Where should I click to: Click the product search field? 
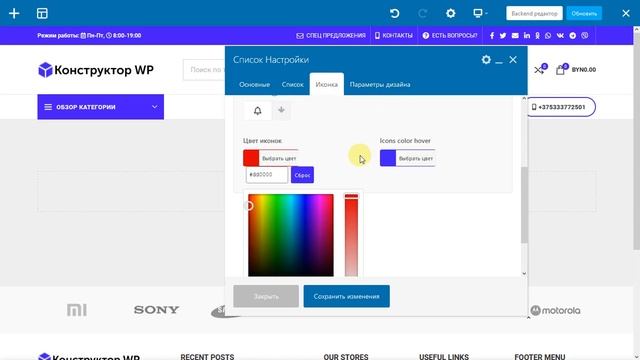click(x=204, y=70)
